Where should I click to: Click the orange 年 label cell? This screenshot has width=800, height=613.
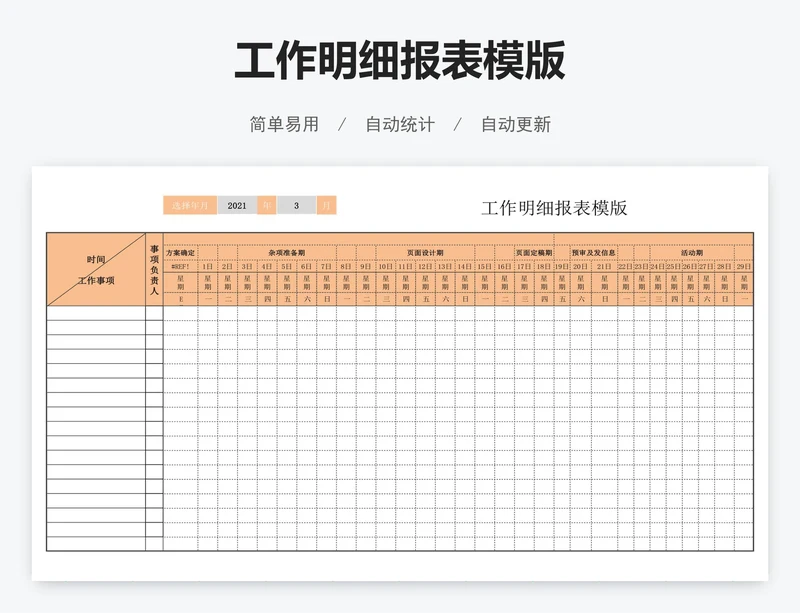pos(267,206)
